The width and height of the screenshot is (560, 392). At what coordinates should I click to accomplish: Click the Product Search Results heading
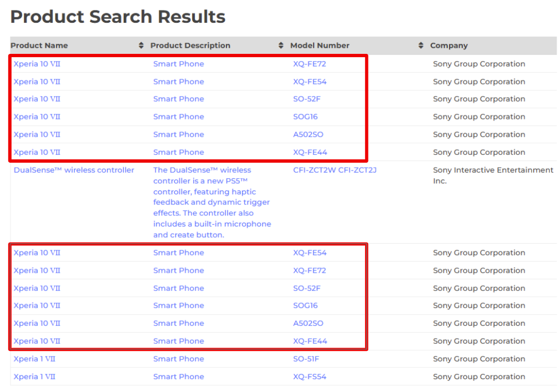coord(118,17)
